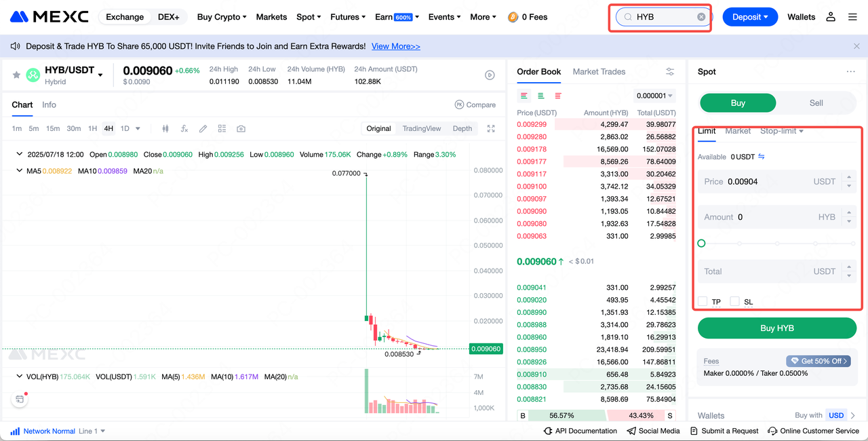Click the amount percentage slider handle
This screenshot has width=868, height=441.
click(701, 243)
